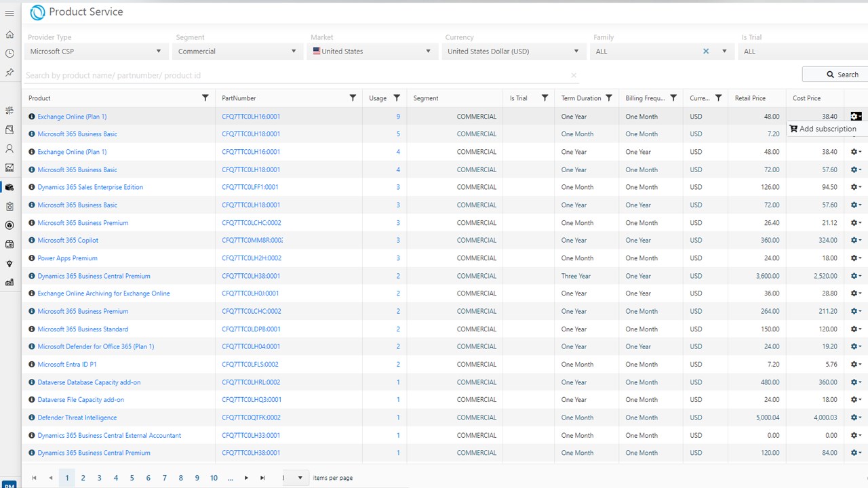This screenshot has width=868, height=488.
Task: Sort by the Cost Price column header
Action: coord(806,98)
